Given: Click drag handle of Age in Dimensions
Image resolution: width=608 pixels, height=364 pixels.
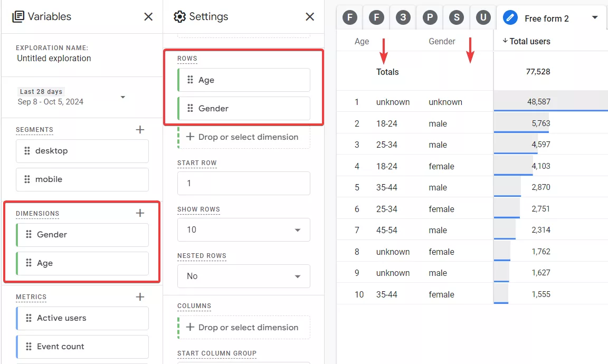Looking at the screenshot, I should [28, 263].
